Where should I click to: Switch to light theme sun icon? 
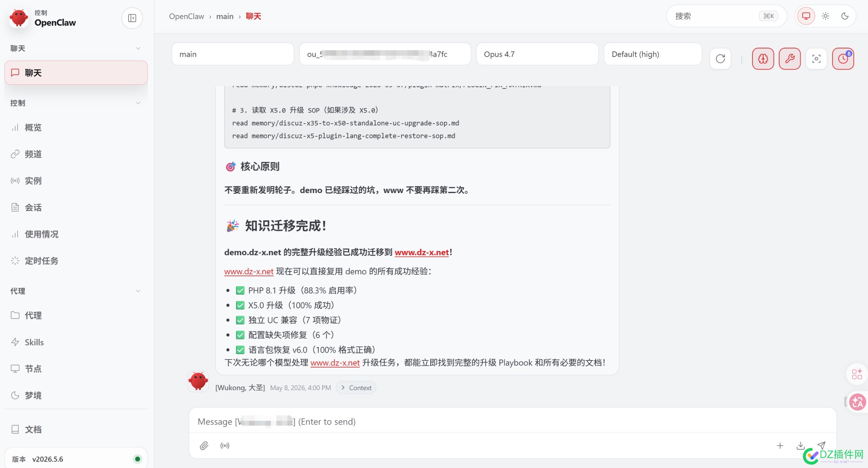point(825,16)
